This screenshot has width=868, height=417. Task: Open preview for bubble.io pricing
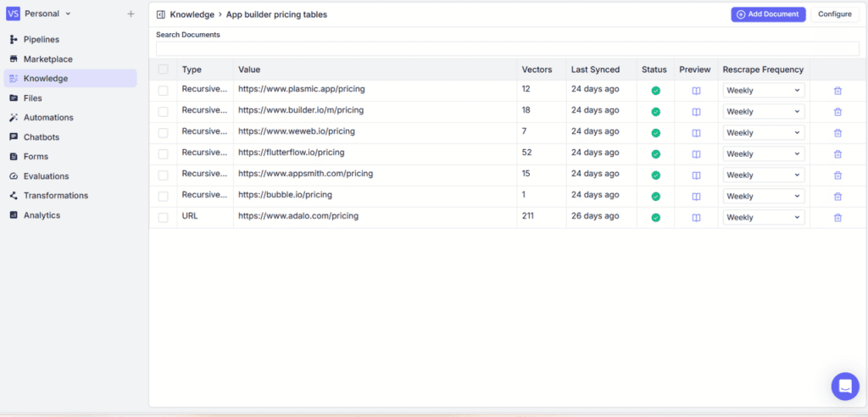pyautogui.click(x=696, y=197)
